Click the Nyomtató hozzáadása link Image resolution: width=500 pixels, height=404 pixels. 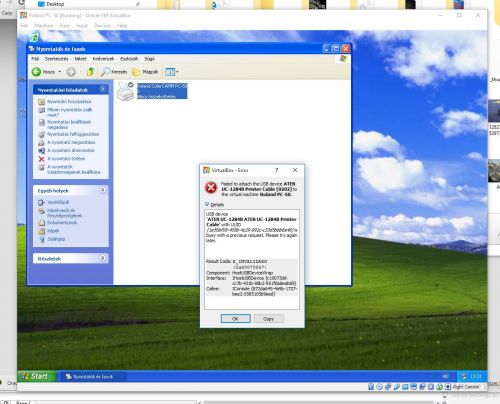pyautogui.click(x=69, y=101)
